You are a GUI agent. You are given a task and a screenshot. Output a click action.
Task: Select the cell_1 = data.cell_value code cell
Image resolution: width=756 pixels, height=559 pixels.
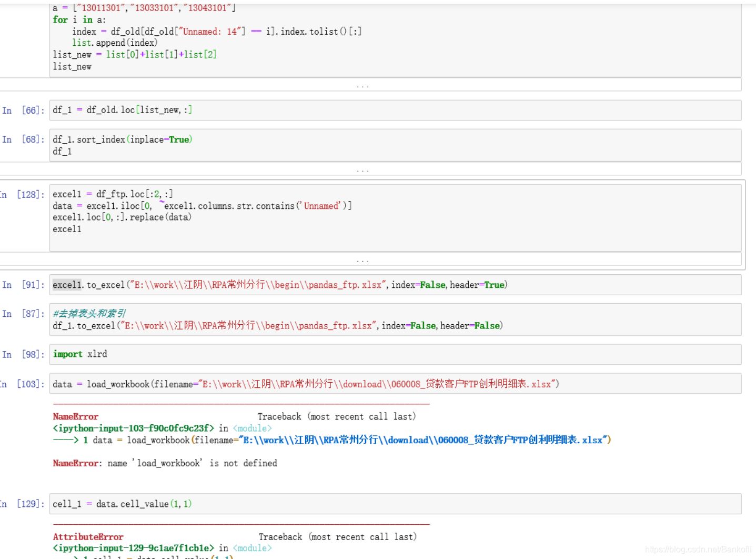click(395, 504)
